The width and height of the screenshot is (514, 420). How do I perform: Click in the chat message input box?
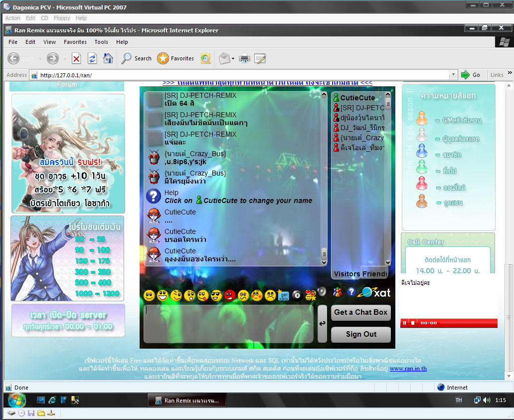[x=228, y=324]
